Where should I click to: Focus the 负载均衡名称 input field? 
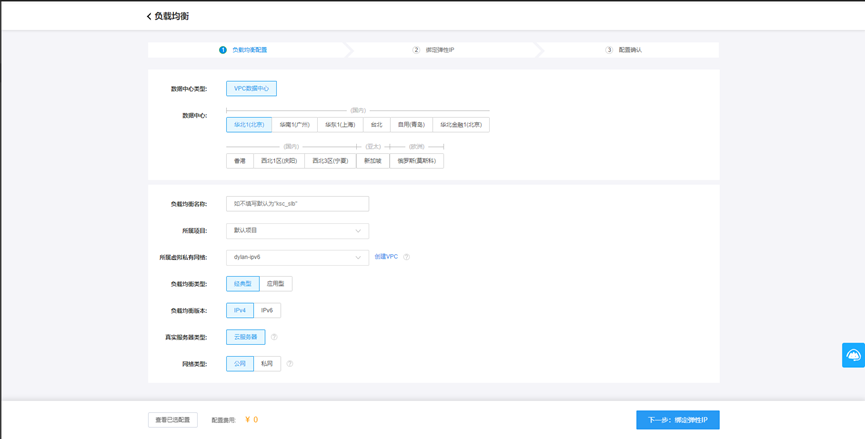tap(297, 203)
